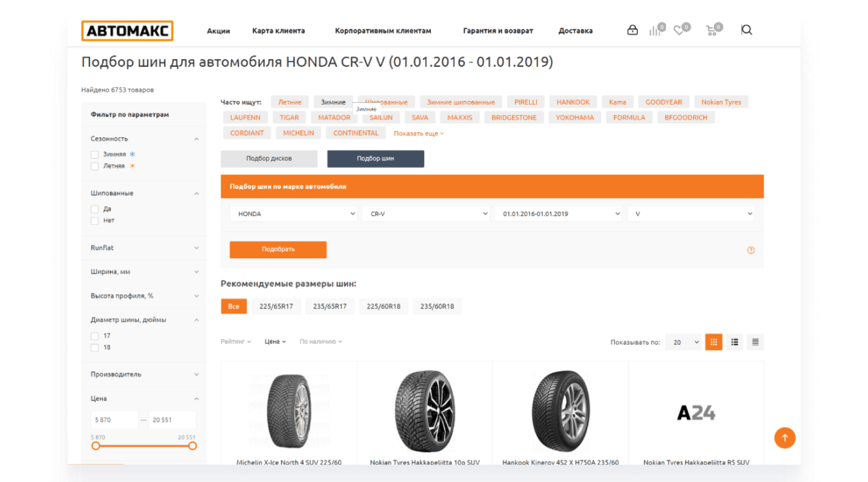
Task: Switch to the Подбор шин tab
Action: coord(376,159)
